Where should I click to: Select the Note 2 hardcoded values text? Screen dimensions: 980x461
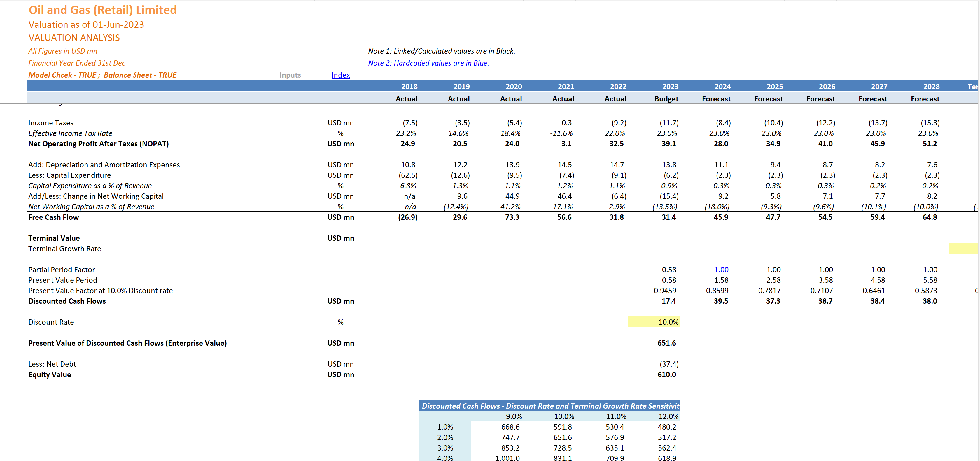click(x=428, y=63)
